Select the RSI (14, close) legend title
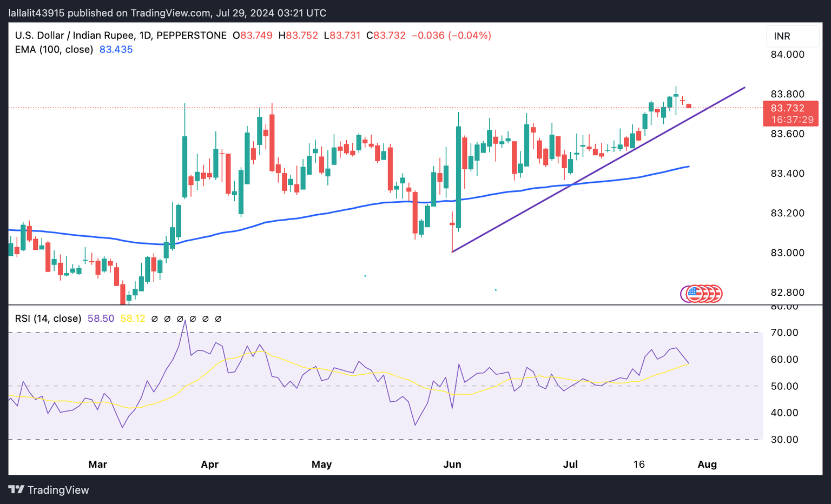831x504 pixels. tap(48, 319)
